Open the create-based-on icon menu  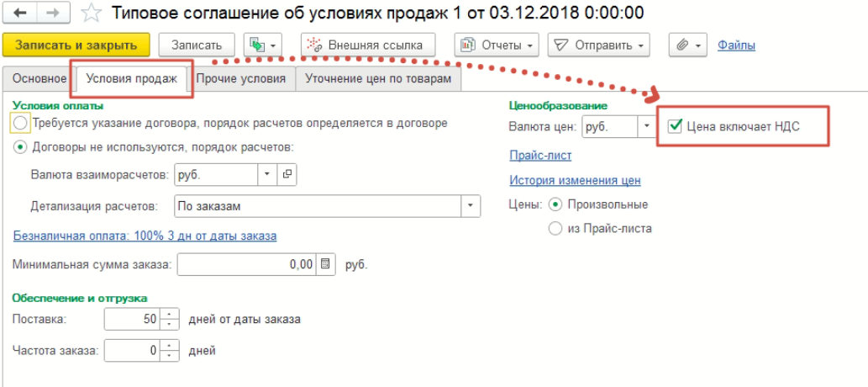[263, 45]
